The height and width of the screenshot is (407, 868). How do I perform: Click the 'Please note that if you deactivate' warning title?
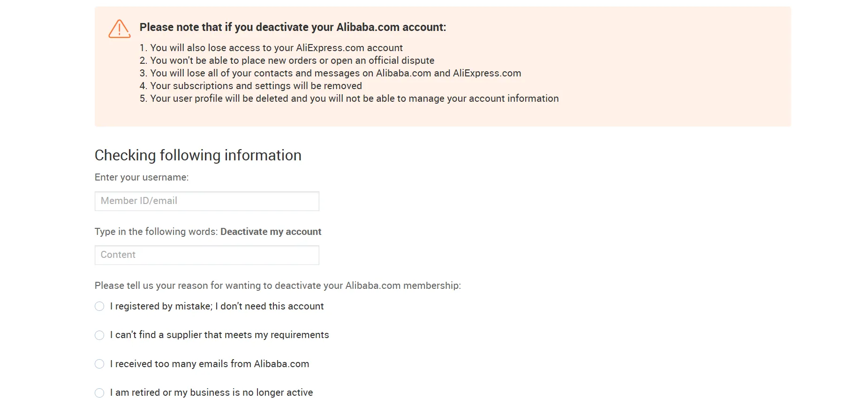pyautogui.click(x=293, y=27)
